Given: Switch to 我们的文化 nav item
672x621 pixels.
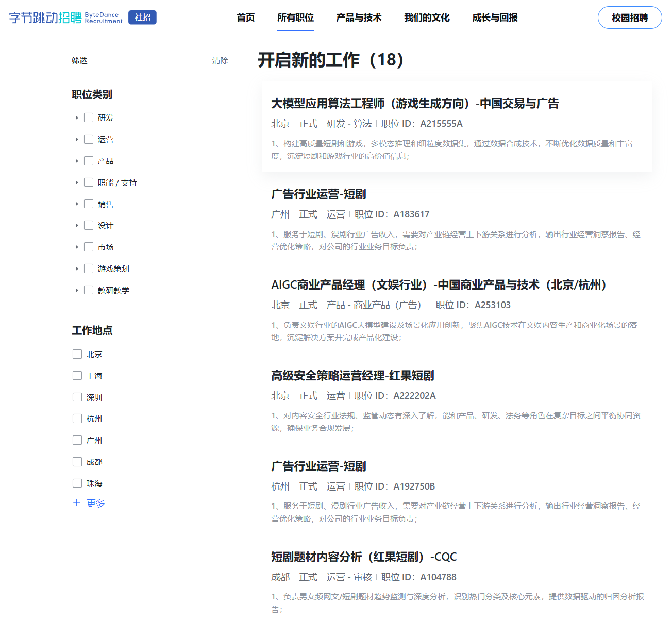Looking at the screenshot, I should 427,18.
